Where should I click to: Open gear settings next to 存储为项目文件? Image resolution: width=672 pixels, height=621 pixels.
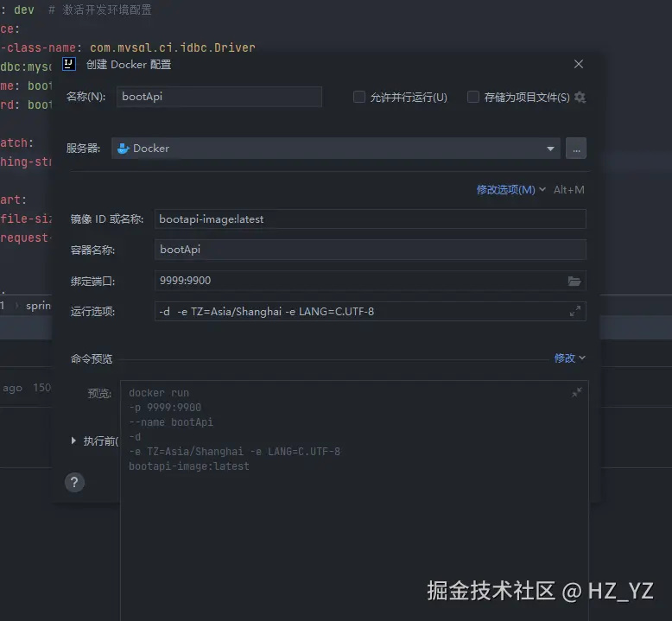point(580,98)
